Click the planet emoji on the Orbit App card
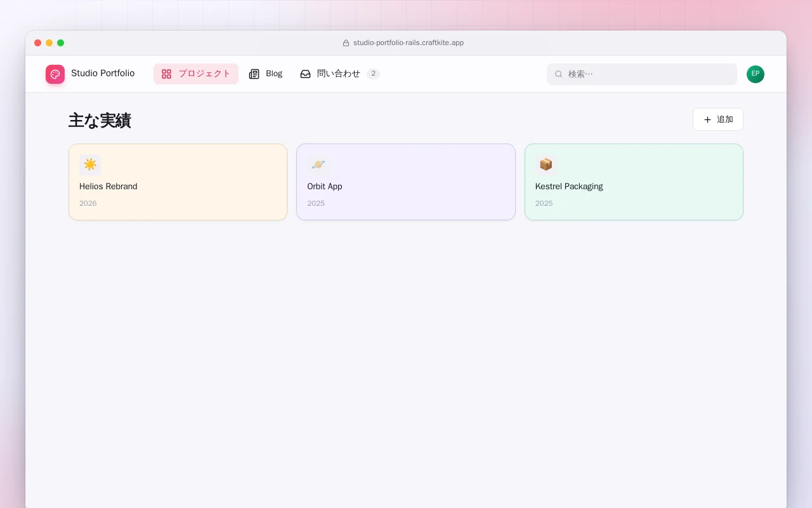This screenshot has width=812, height=508. [x=318, y=165]
